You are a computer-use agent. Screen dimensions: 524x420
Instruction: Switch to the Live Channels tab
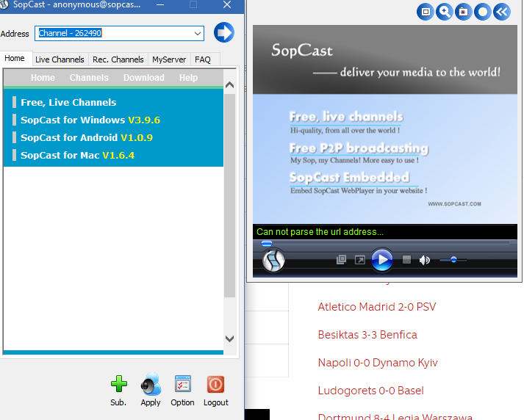click(x=60, y=59)
